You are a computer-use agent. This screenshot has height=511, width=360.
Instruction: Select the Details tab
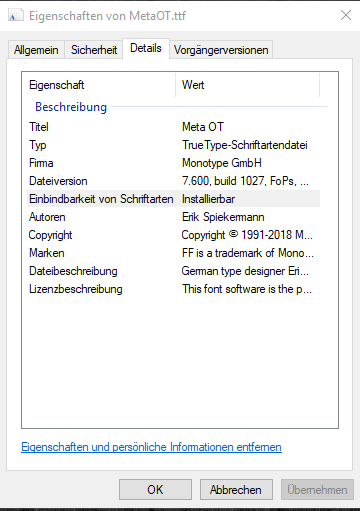point(146,48)
